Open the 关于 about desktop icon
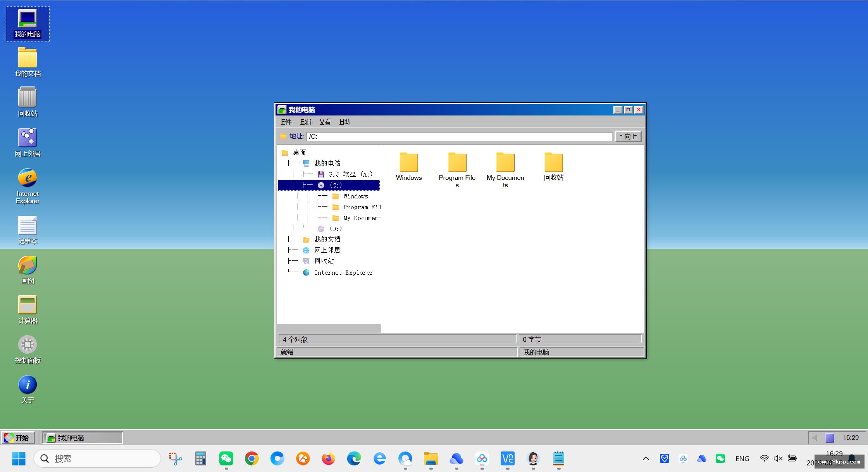This screenshot has height=472, width=868. [x=28, y=389]
